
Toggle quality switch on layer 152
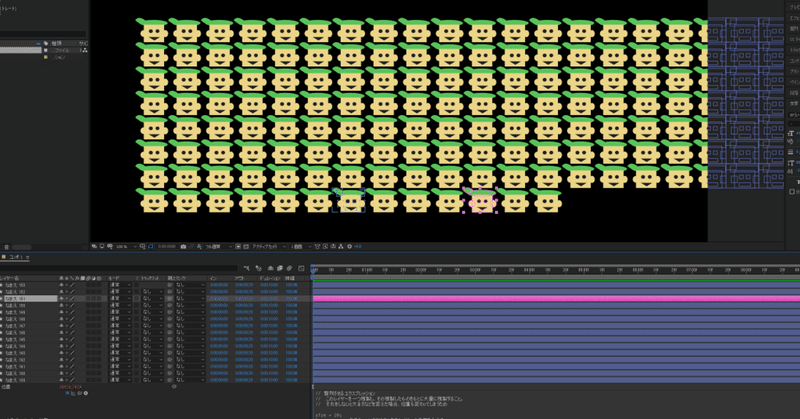click(x=72, y=291)
